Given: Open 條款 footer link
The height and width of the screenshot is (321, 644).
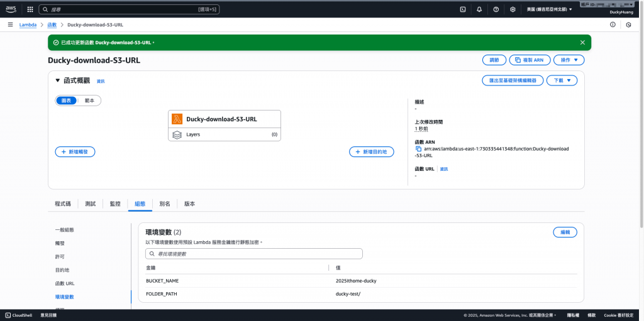Looking at the screenshot, I should click(x=591, y=315).
